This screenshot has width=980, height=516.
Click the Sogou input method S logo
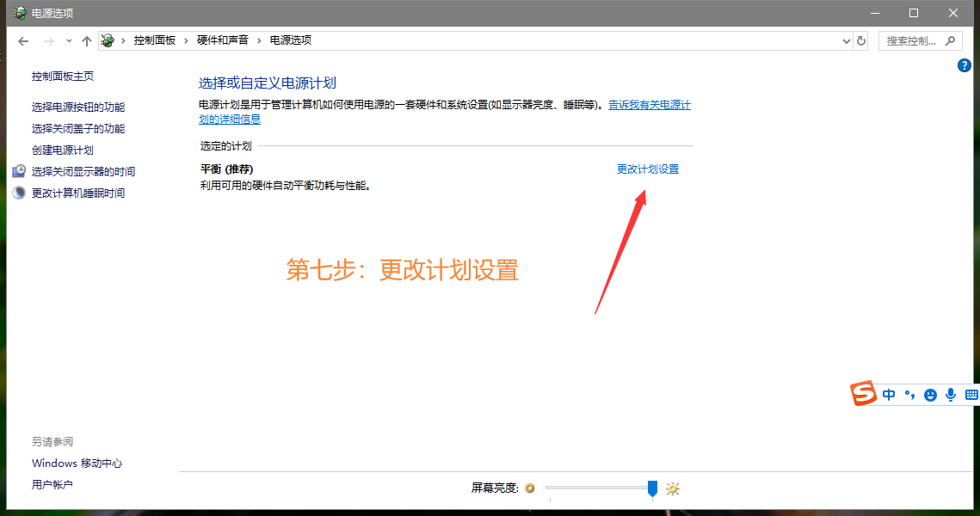click(864, 394)
